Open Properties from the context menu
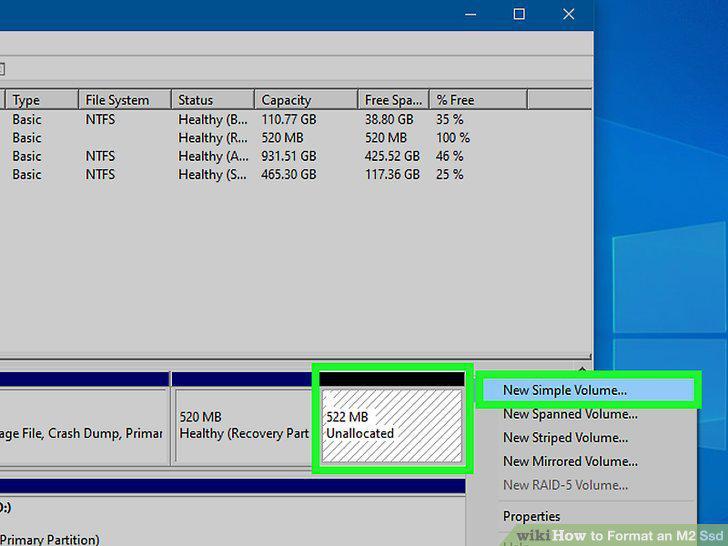This screenshot has width=728, height=546. click(532, 516)
